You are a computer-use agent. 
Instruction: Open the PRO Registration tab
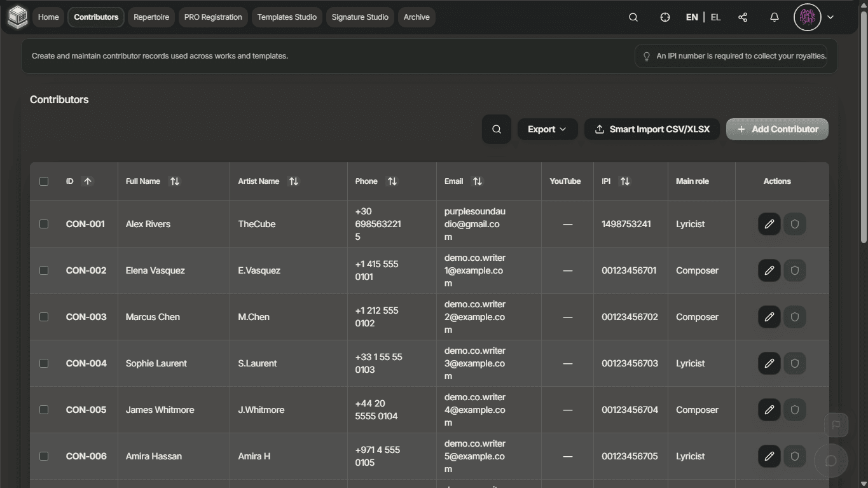(213, 17)
